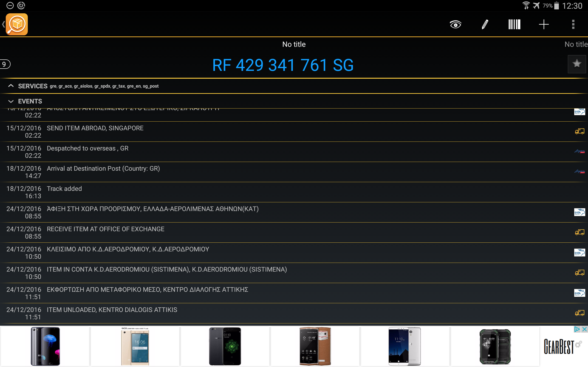Screen dimensions: 588x367
Task: Tap Singapore Post logo on Despatched to overseas
Action: pos(579,152)
